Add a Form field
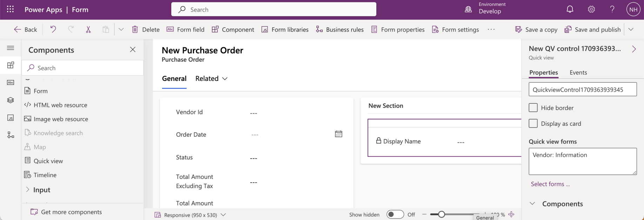This screenshot has height=220, width=644. point(185,29)
